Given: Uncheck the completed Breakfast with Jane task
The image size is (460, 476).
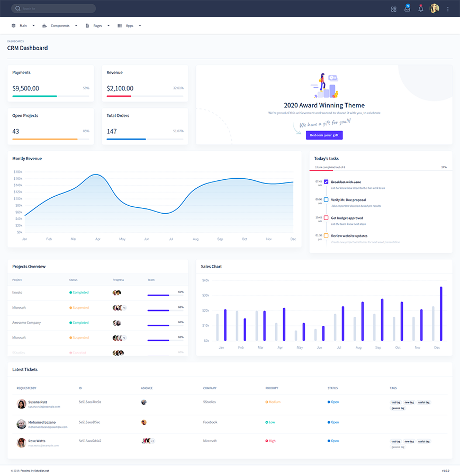Looking at the screenshot, I should 326,182.
